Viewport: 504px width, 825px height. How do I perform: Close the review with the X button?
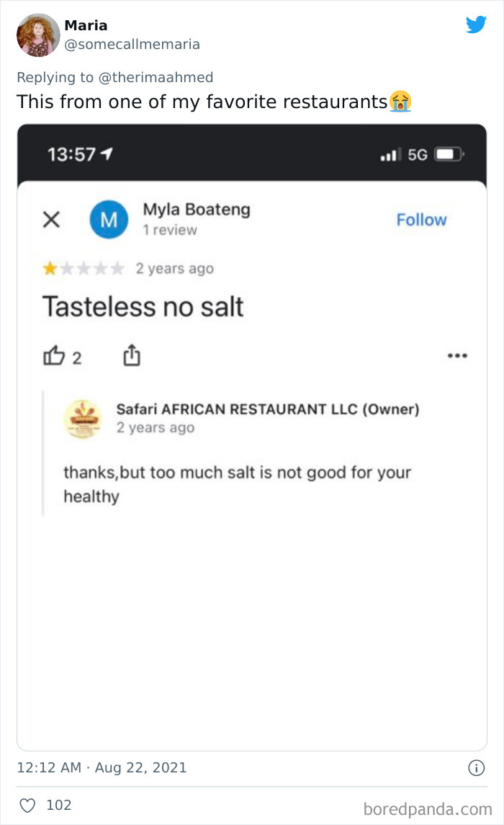coord(50,220)
